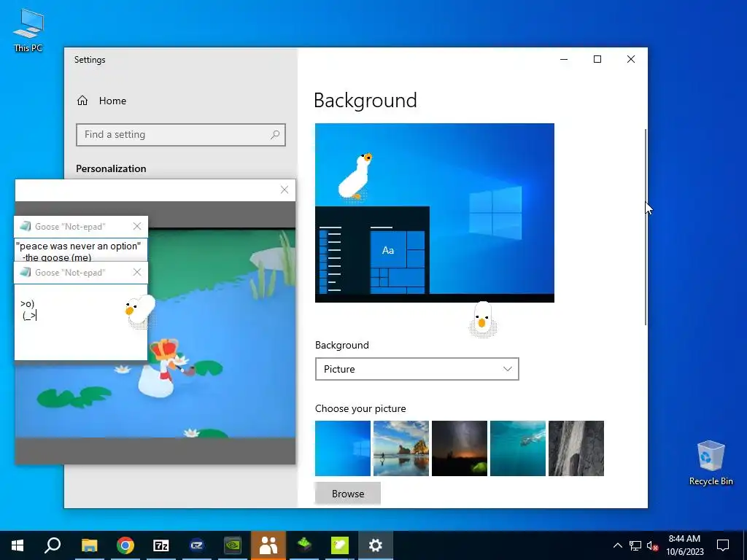The height and width of the screenshot is (560, 747).
Task: Choose the Windows blue light wallpaper thumbnail
Action: pos(343,448)
